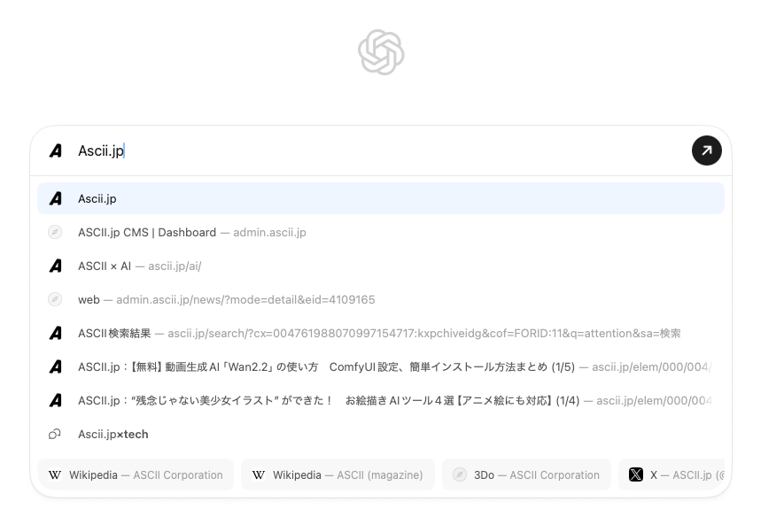This screenshot has width=784, height=532.
Task: Click compass icon beside ASCII.jp CMS Dashboard
Action: click(55, 232)
